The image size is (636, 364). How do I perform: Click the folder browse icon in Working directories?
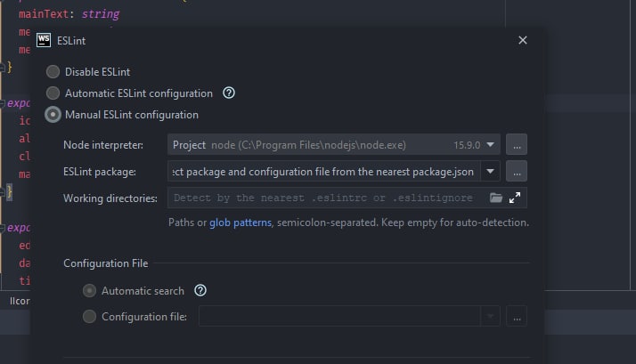coord(496,198)
